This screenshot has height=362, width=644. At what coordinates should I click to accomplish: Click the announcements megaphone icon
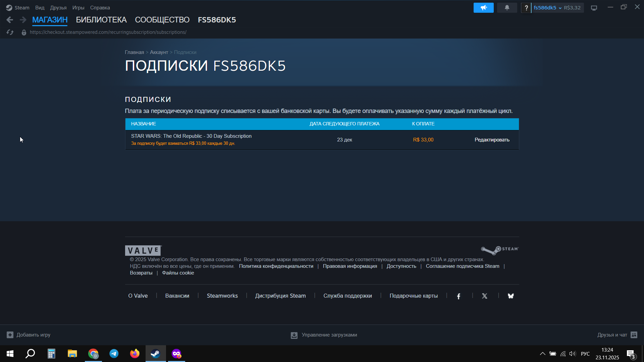pos(483,8)
